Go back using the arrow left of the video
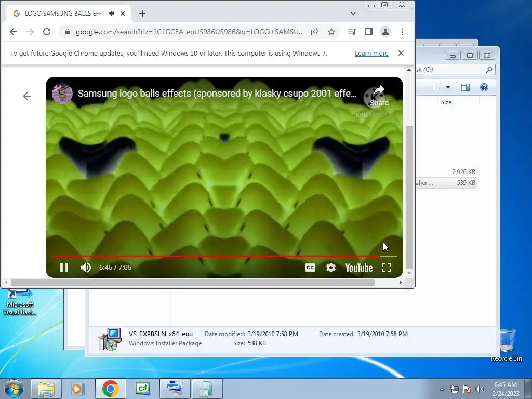Screen dimensions: 532x399 [27, 96]
